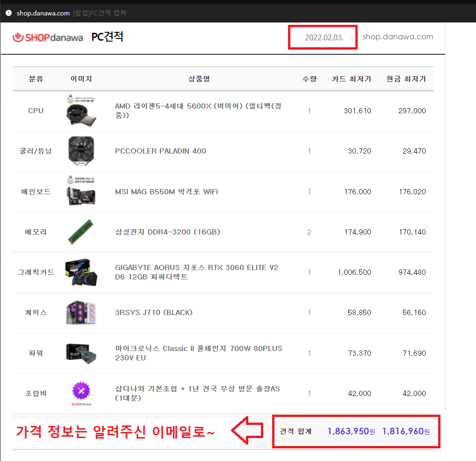
Task: Click the 샵다나와 기본조립 service name
Action: (x=198, y=393)
